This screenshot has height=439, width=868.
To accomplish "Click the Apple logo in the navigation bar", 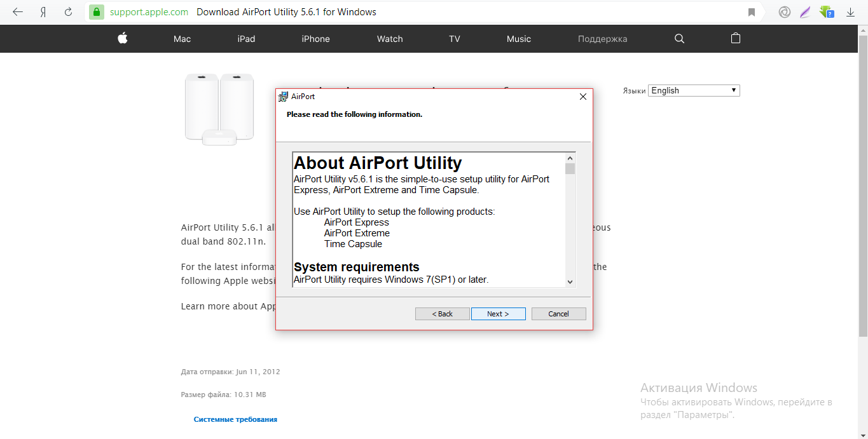I will click(x=123, y=39).
